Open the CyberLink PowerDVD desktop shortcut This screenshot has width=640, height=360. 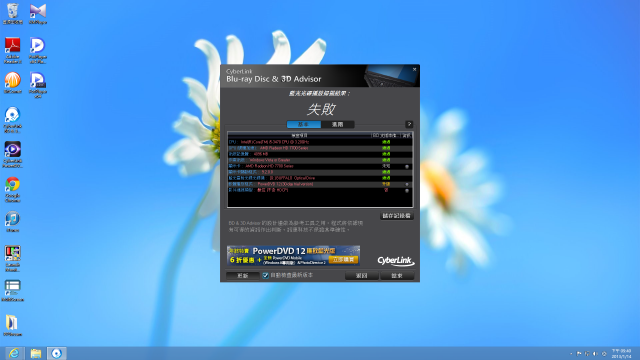coord(13,154)
